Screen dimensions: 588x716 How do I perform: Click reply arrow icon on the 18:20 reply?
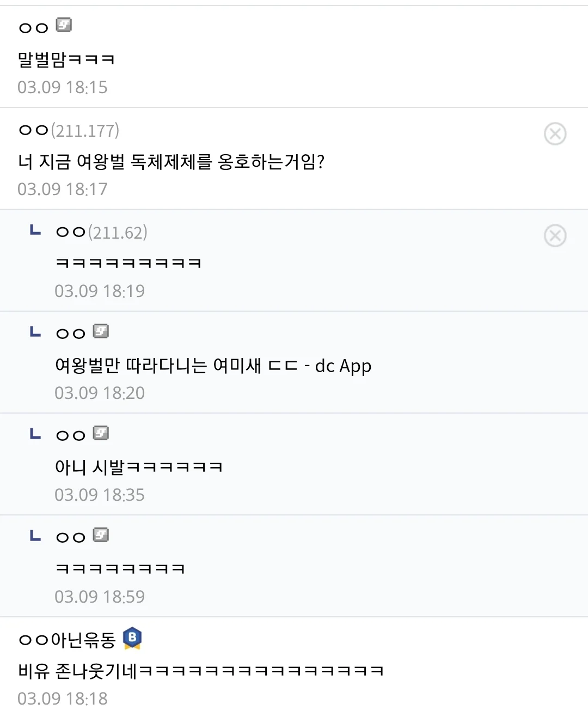pos(35,331)
